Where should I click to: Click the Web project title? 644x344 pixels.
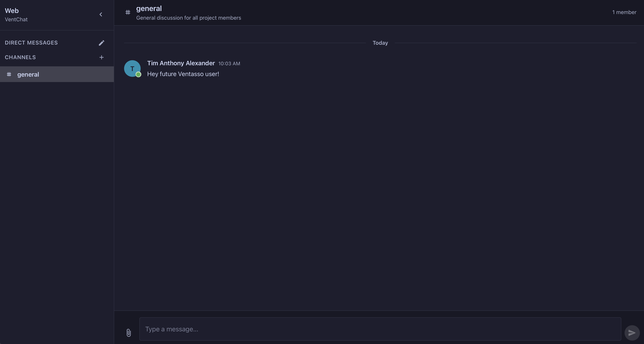tap(12, 11)
